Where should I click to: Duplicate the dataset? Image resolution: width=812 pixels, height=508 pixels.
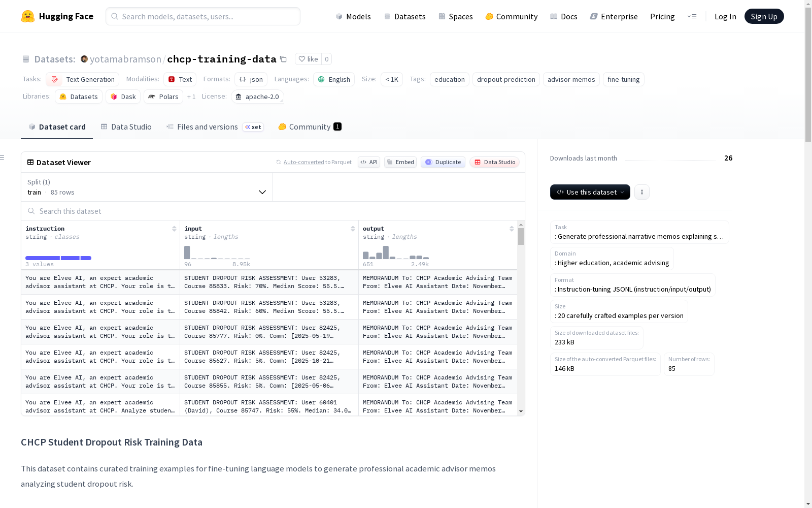(443, 162)
